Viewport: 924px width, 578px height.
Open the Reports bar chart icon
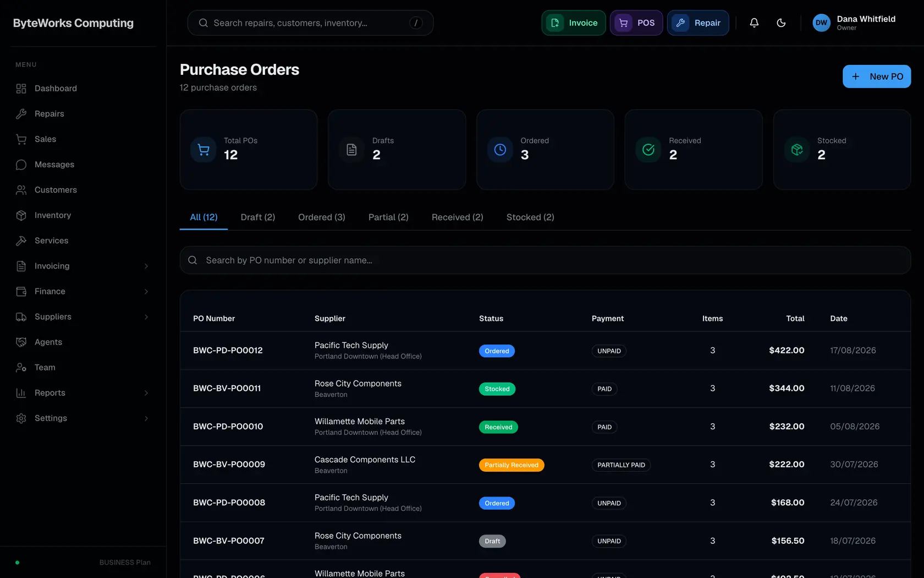pos(21,392)
